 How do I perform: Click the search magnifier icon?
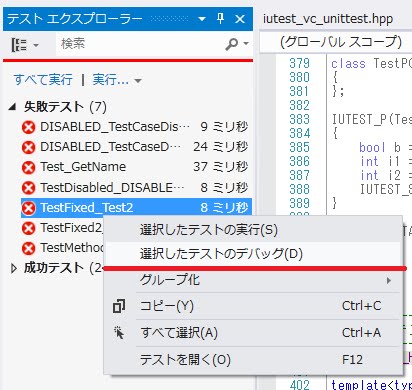(x=232, y=44)
